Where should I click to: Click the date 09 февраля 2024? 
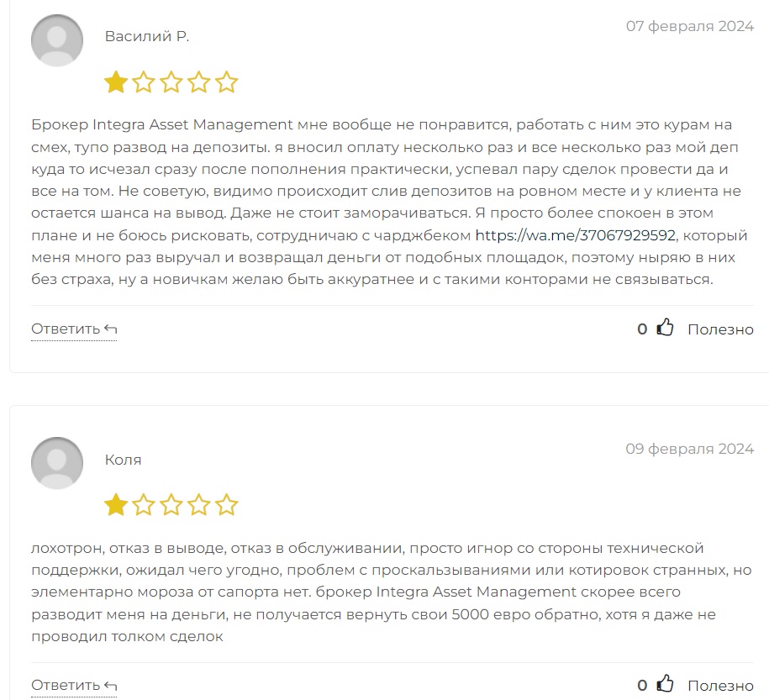pos(689,449)
